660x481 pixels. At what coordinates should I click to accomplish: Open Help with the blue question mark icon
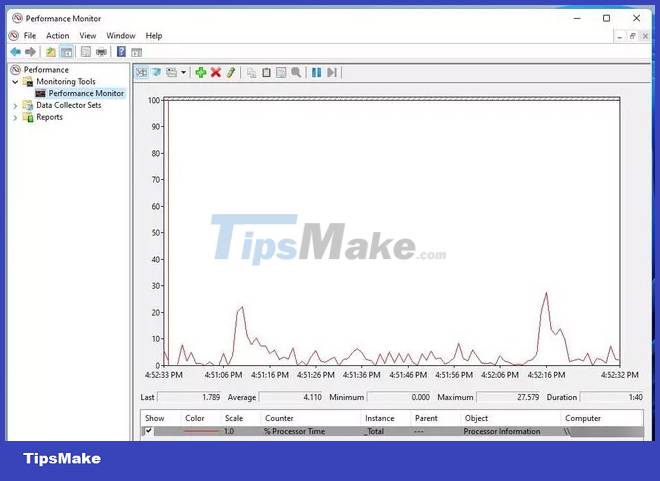click(121, 52)
